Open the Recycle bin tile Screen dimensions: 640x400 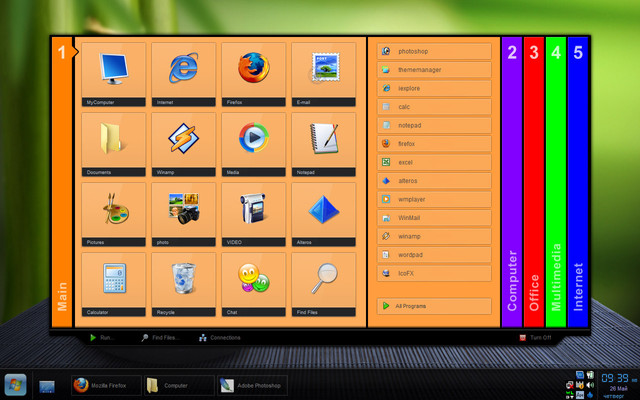[183, 284]
